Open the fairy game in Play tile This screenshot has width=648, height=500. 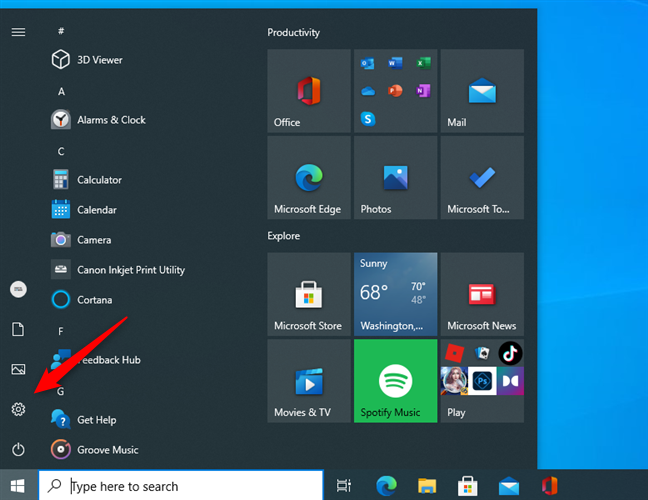(454, 381)
